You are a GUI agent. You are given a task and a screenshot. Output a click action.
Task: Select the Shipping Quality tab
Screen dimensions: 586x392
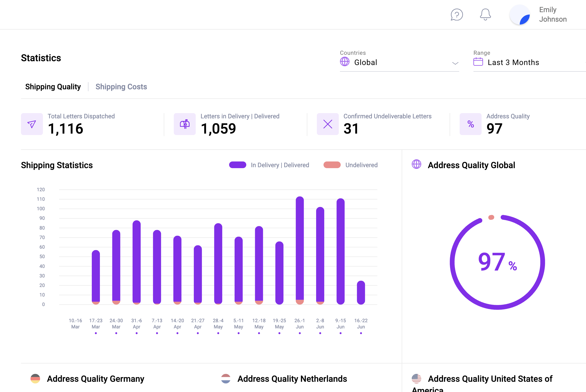pyautogui.click(x=53, y=87)
